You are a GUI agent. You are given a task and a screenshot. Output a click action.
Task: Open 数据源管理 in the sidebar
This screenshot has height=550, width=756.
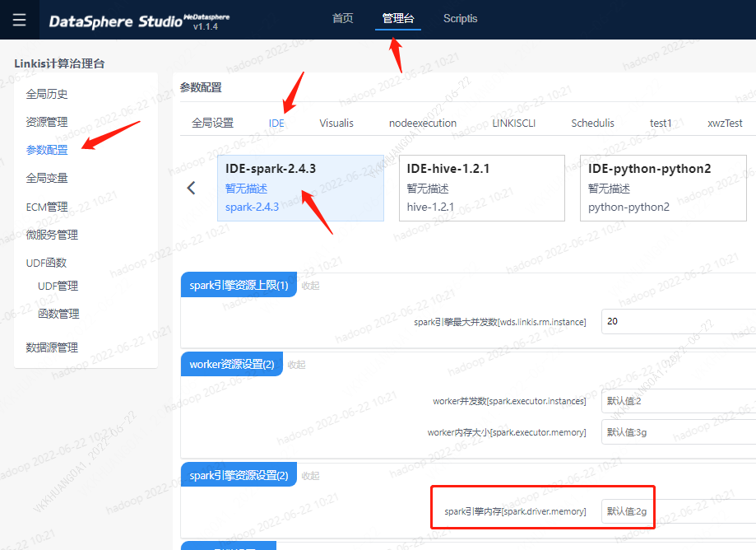coord(52,347)
